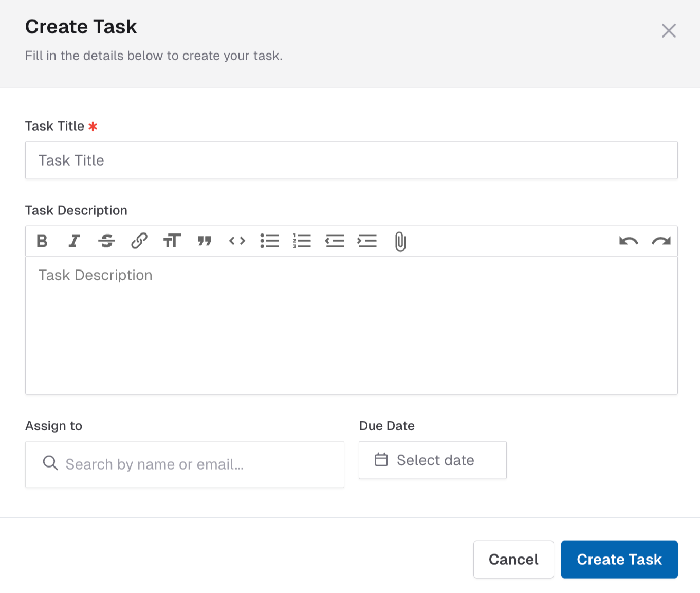Screen dimensions: 700x593
Task: Attach a file with paperclip icon
Action: (400, 241)
